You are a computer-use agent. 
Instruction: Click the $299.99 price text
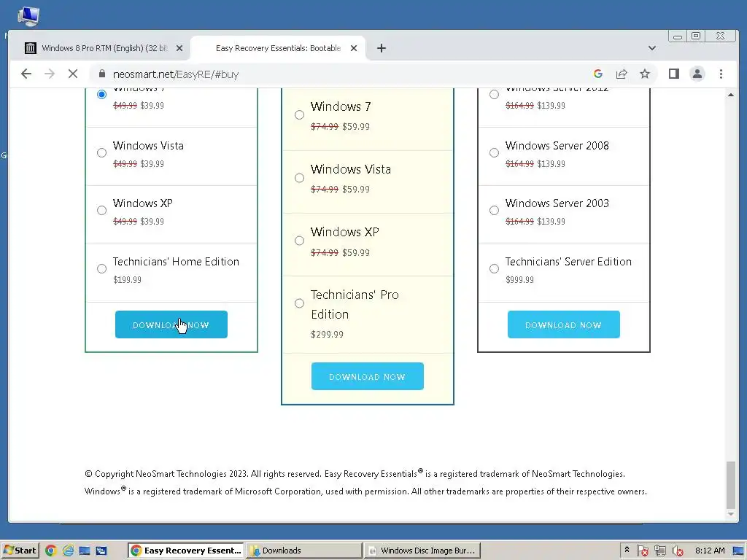327,334
